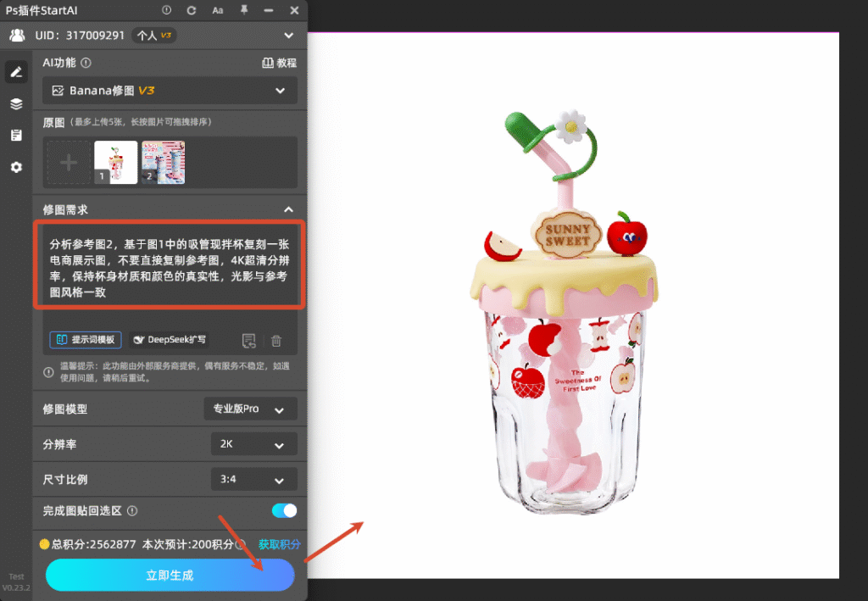The image size is (868, 601).
Task: Open the 获取积分 link
Action: [x=279, y=545]
